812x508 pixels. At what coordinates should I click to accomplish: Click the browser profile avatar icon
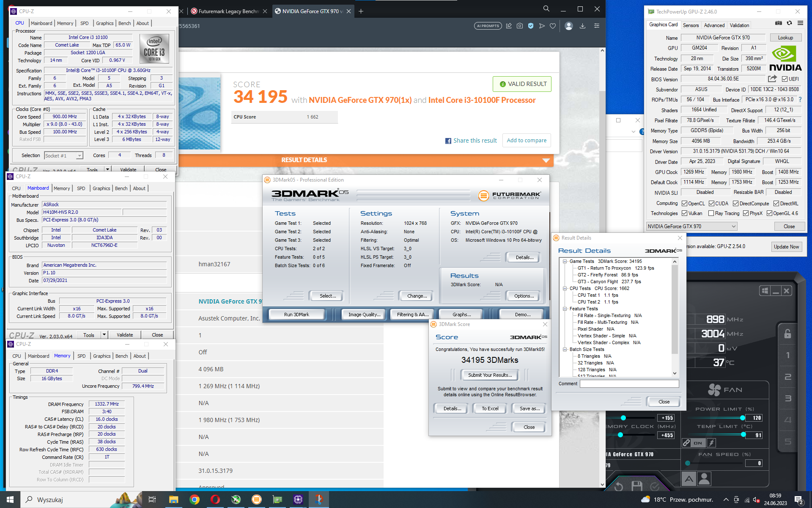(x=569, y=26)
